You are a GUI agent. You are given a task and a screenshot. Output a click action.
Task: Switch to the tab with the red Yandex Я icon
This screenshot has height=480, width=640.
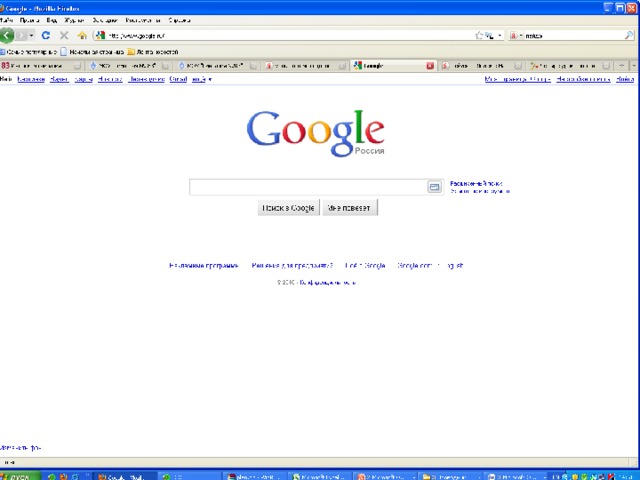(x=306, y=66)
